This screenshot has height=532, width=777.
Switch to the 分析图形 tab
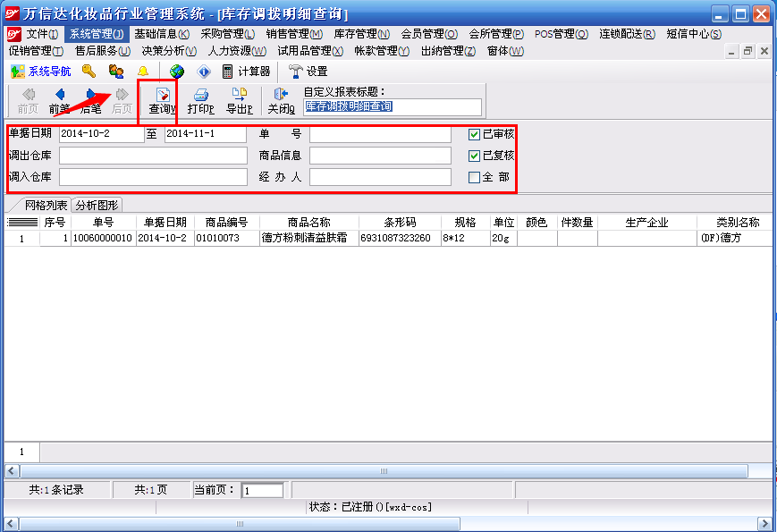[x=97, y=205]
